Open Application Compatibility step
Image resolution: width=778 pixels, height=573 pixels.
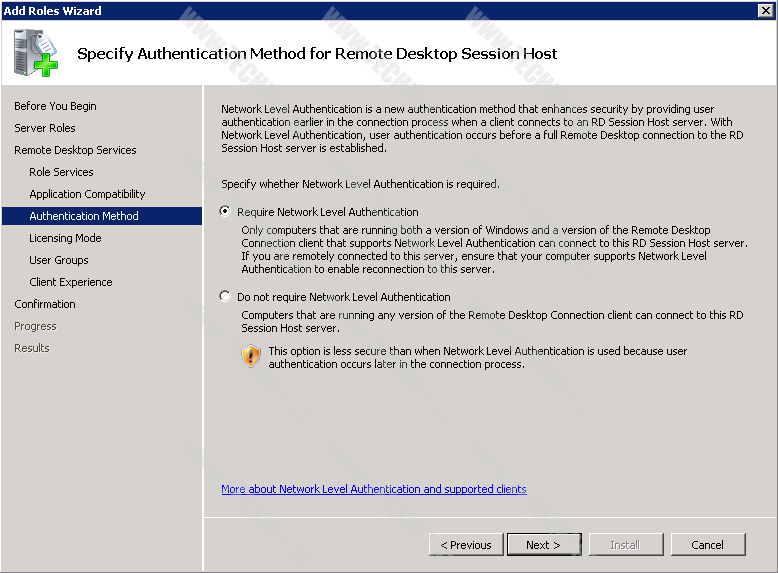point(87,194)
